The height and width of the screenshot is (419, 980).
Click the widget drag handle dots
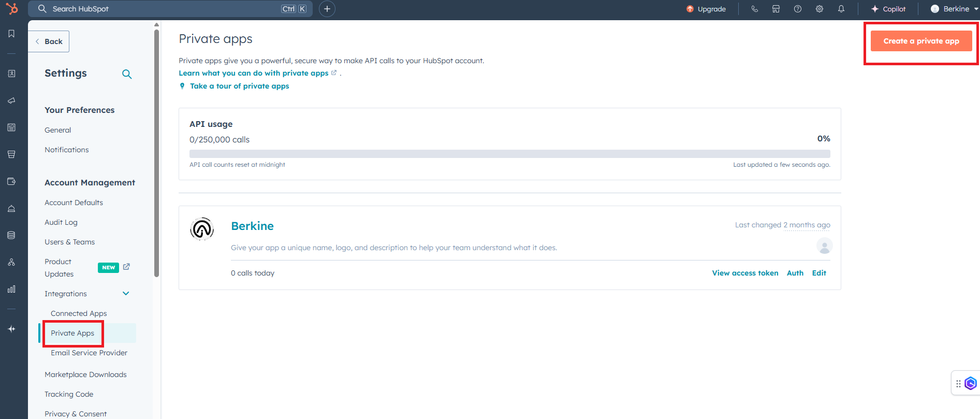click(x=958, y=384)
